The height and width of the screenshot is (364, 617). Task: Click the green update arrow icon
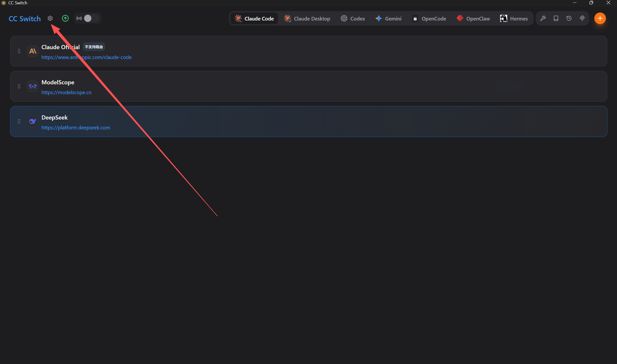pos(65,18)
